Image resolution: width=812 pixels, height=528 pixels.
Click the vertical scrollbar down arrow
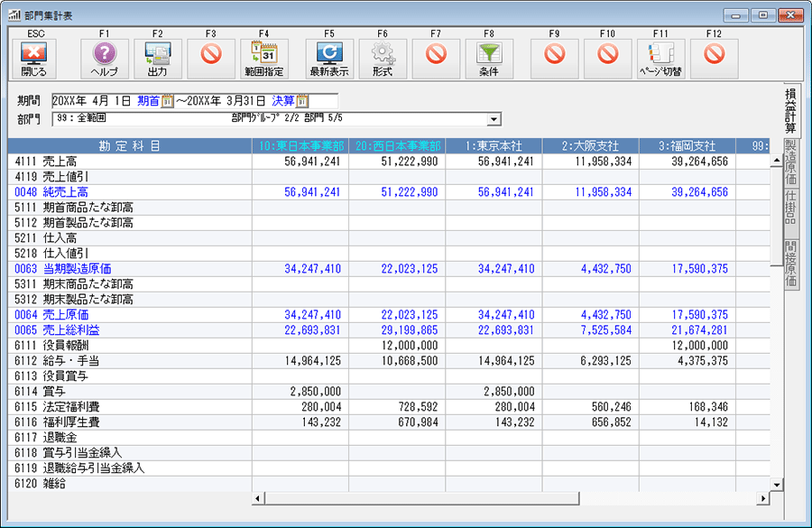pyautogui.click(x=775, y=485)
